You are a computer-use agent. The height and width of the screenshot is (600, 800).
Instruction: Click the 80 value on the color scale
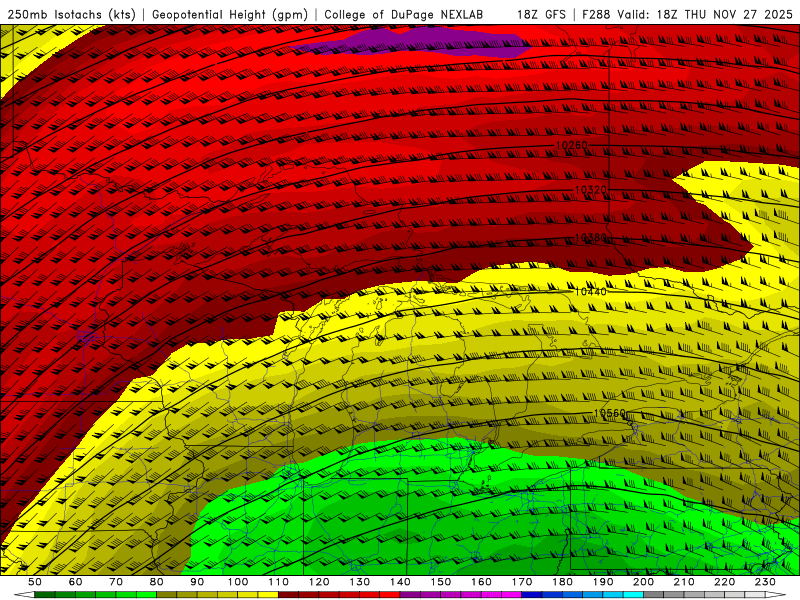(157, 582)
